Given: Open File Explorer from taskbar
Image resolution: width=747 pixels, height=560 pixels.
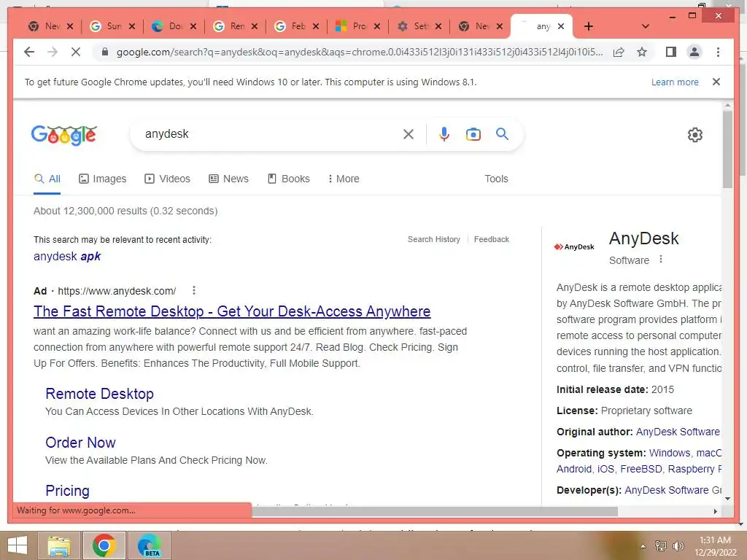Looking at the screenshot, I should tap(59, 545).
